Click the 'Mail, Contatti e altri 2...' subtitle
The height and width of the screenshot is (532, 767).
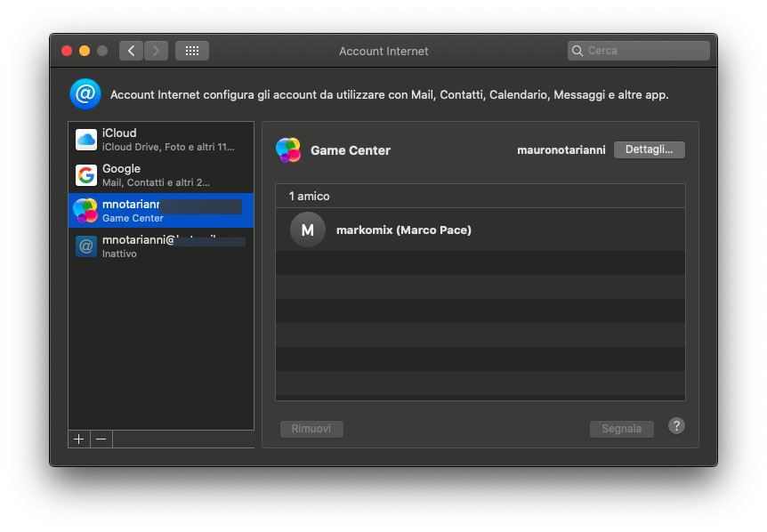pyautogui.click(x=156, y=182)
